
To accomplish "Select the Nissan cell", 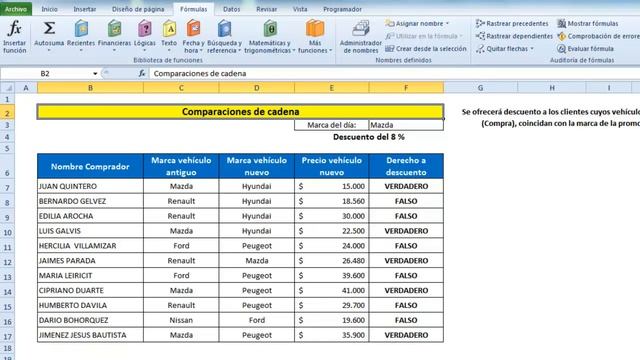I will point(181,320).
